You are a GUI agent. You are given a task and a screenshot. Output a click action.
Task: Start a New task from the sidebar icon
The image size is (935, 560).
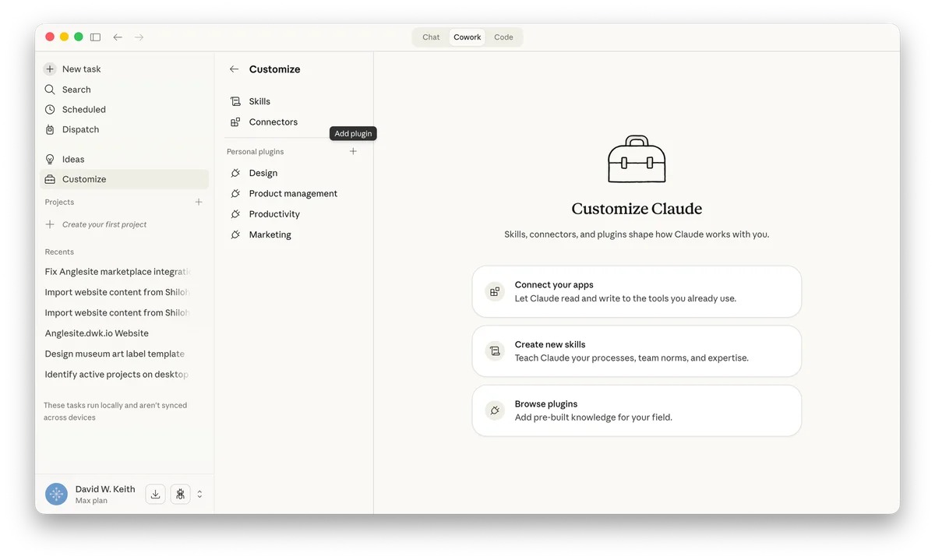click(x=50, y=69)
